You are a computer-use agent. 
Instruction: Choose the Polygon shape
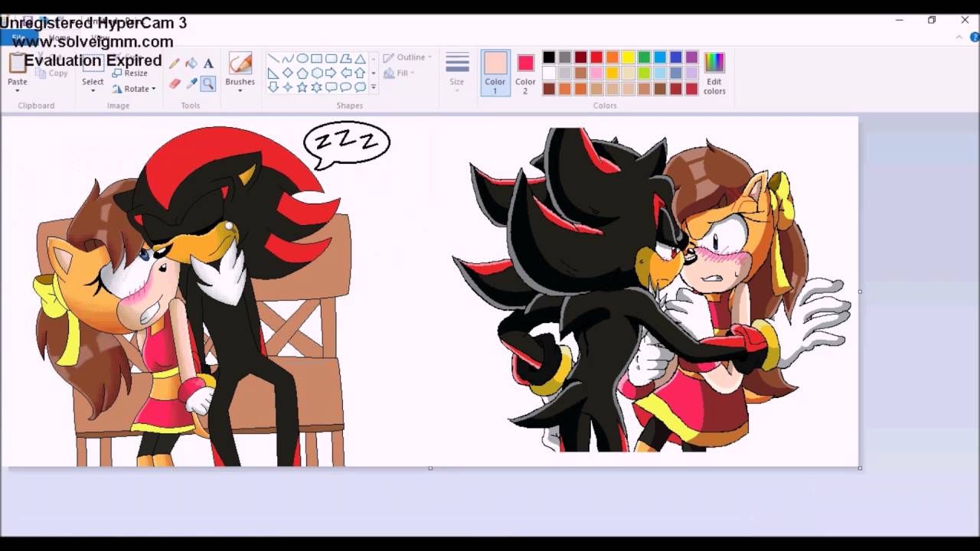[345, 58]
